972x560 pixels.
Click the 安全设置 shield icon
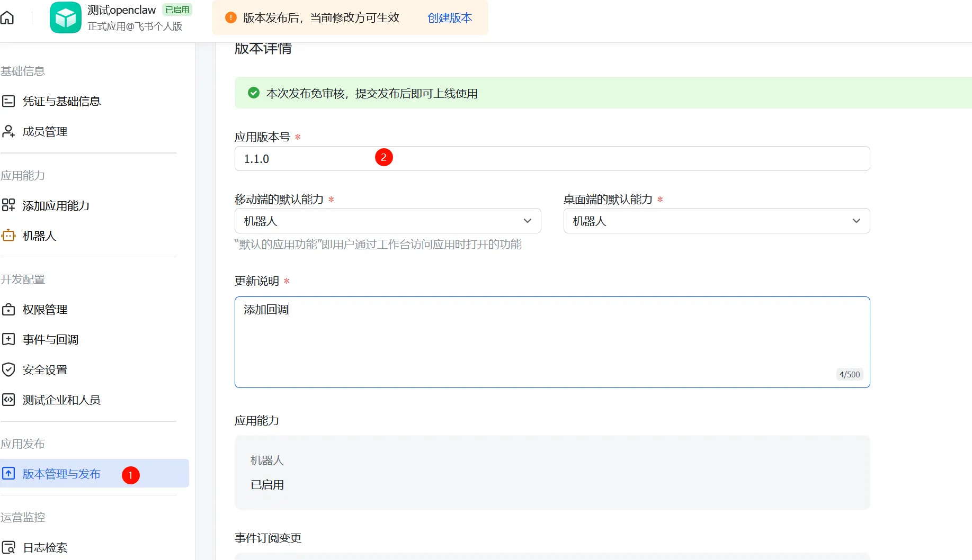(x=8, y=369)
